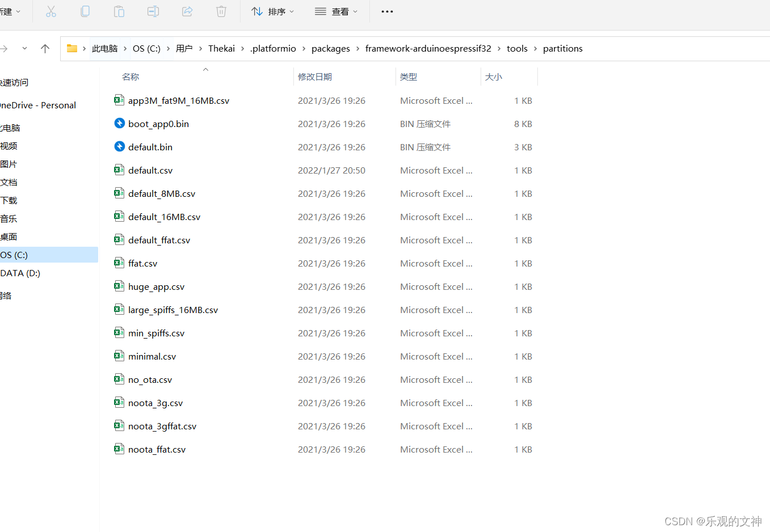This screenshot has width=770, height=532.
Task: Click Excel icon of large_spiffs_16MB.csv
Action: [119, 310]
